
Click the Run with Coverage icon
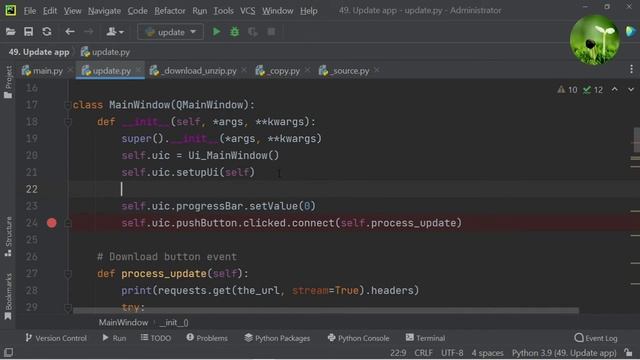pyautogui.click(x=253, y=32)
